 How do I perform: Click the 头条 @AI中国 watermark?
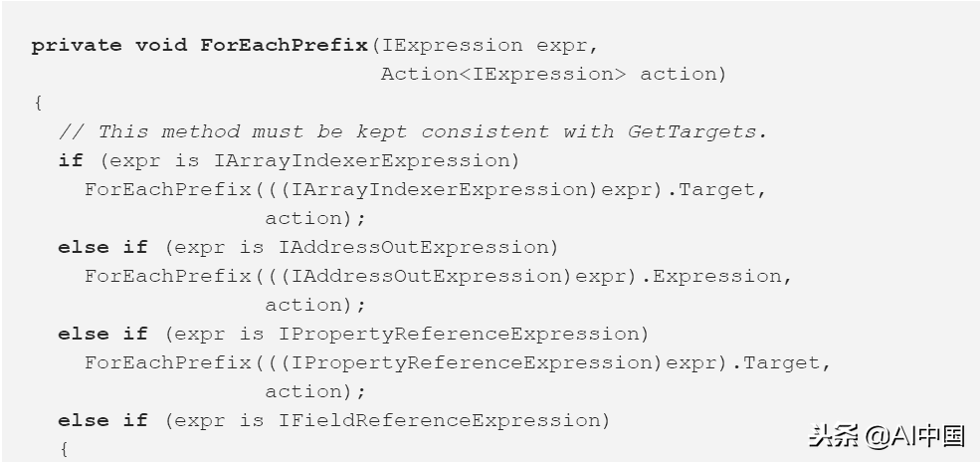886,436
